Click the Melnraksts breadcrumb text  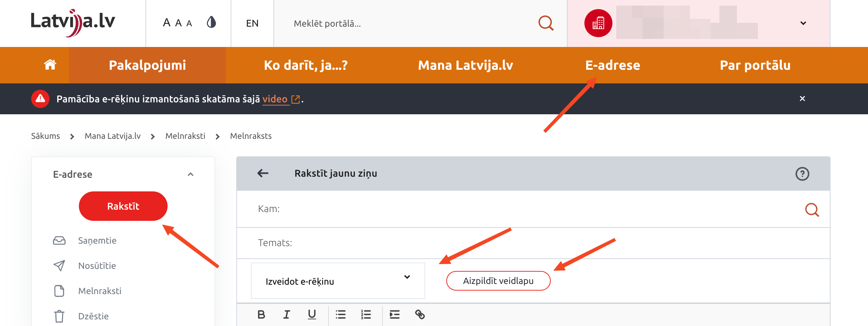tap(251, 136)
